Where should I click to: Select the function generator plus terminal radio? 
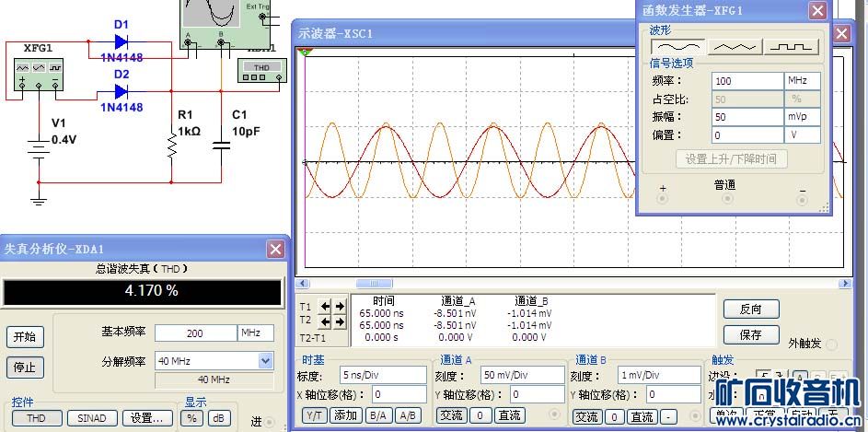tap(662, 200)
